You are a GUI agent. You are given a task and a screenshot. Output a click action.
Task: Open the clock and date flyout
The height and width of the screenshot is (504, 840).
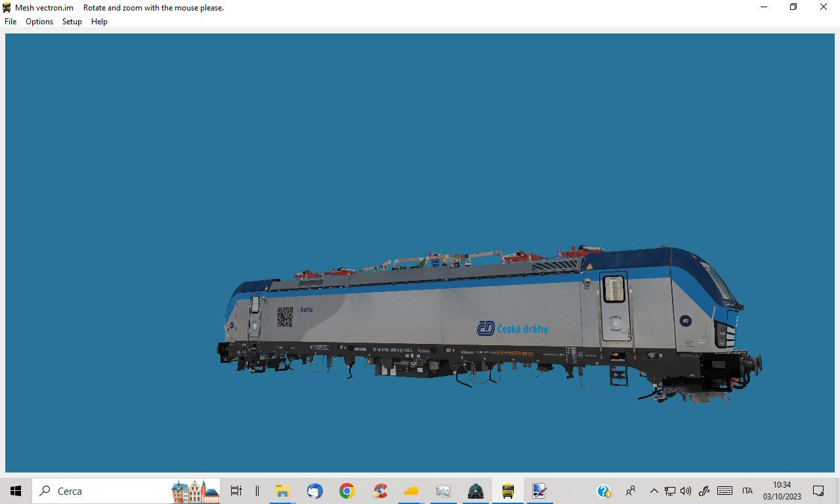coord(782,491)
